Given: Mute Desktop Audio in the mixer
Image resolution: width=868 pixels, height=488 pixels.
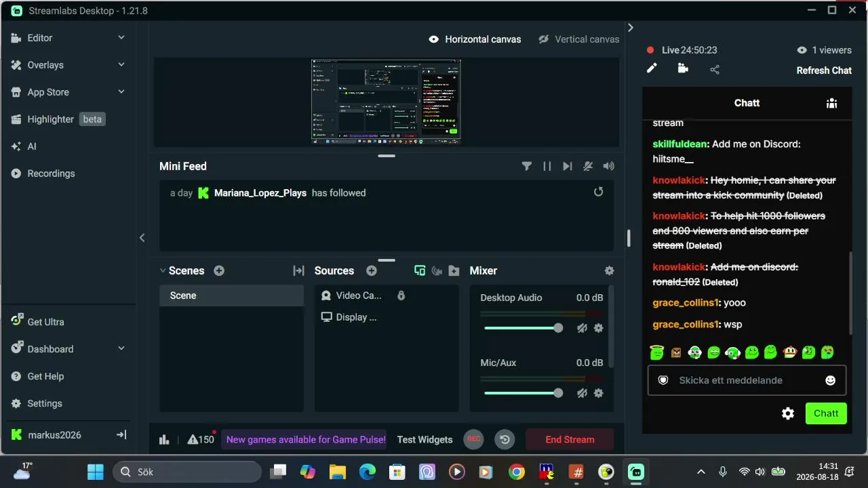Looking at the screenshot, I should (582, 328).
